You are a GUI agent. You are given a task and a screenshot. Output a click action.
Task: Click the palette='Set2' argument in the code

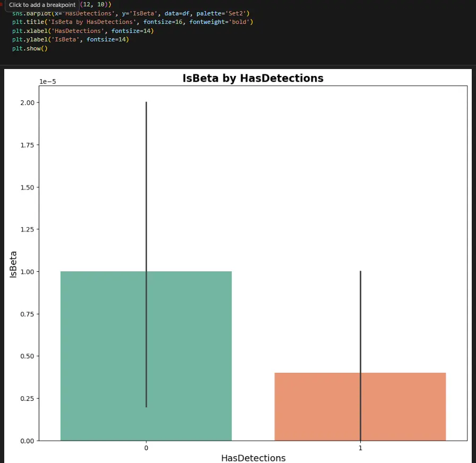[x=223, y=13]
